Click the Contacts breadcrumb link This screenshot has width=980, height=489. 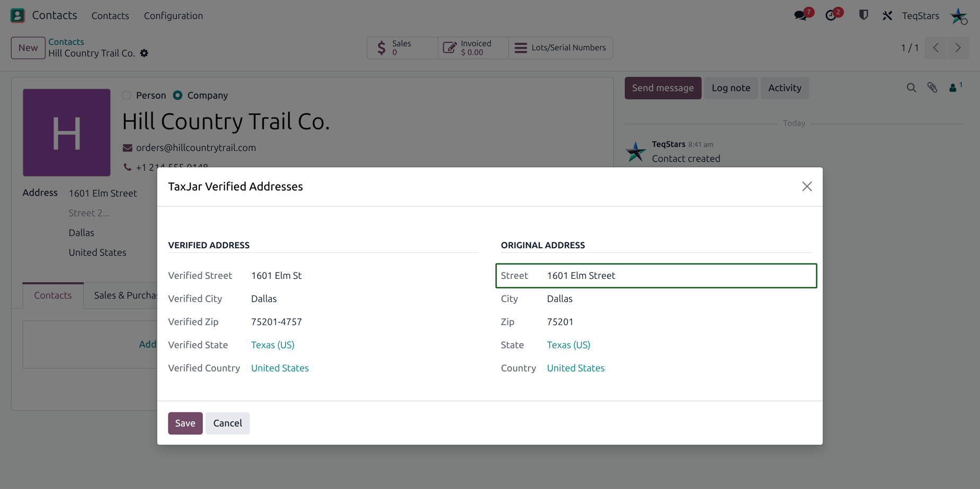click(66, 42)
